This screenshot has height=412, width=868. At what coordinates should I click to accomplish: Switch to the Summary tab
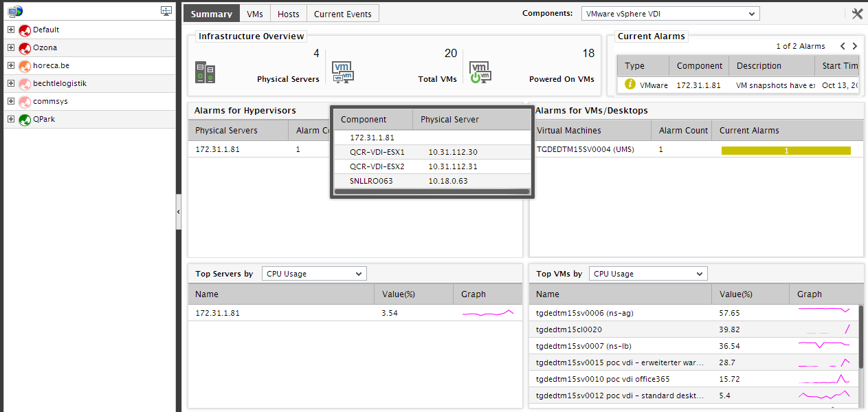coord(212,14)
